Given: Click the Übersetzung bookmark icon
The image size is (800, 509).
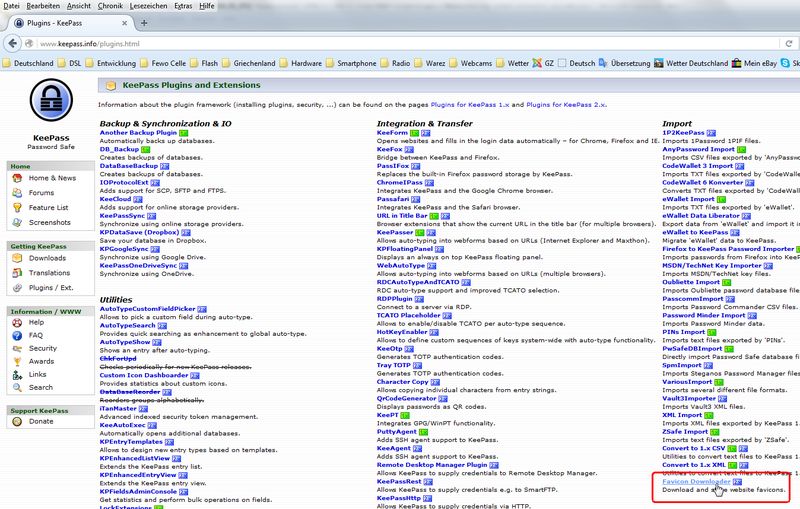Looking at the screenshot, I should click(x=603, y=63).
